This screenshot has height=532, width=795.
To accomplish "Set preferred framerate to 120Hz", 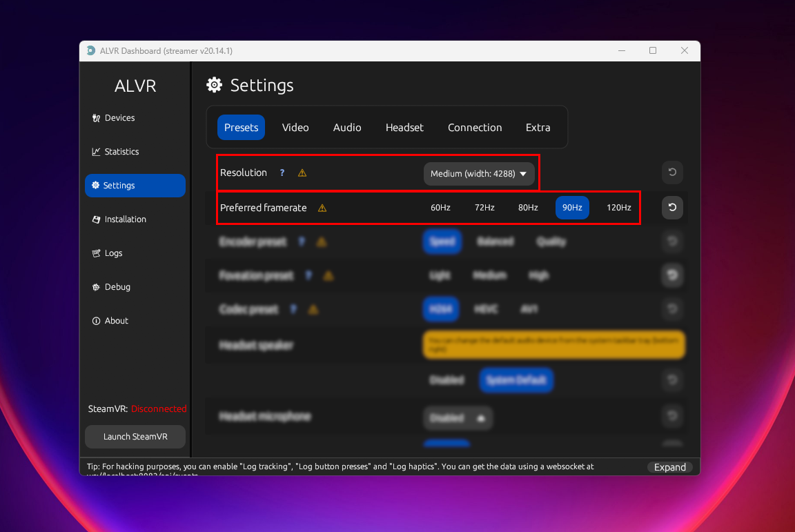I will pos(618,208).
